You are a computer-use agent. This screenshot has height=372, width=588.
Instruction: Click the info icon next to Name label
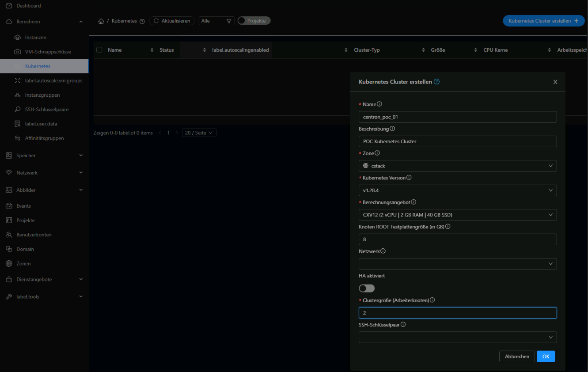pos(379,104)
